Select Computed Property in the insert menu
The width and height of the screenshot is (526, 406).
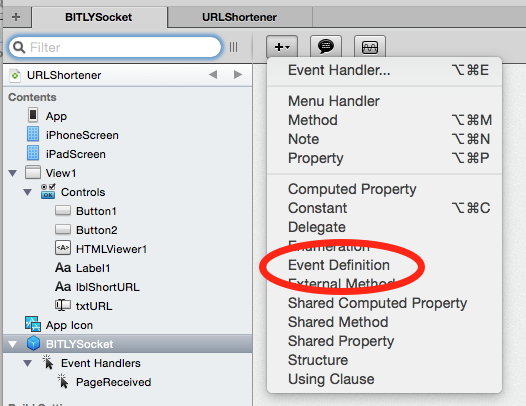[x=352, y=189]
